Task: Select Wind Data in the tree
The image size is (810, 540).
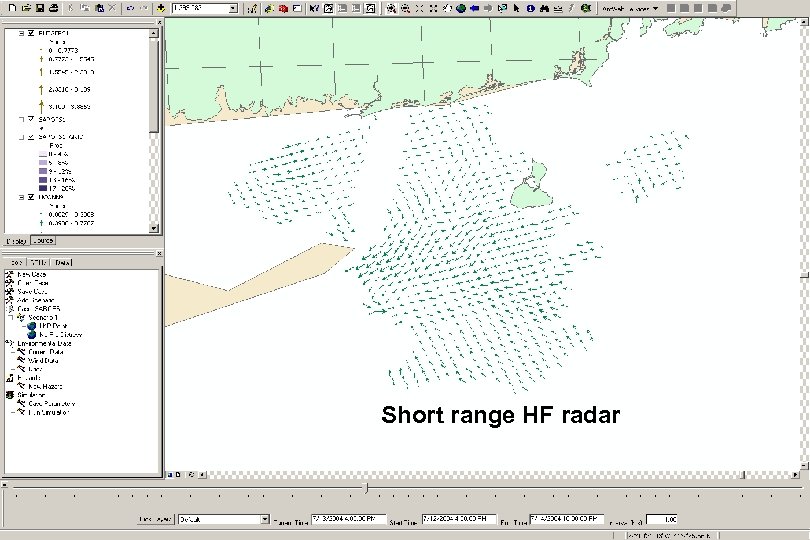Action: click(43, 360)
